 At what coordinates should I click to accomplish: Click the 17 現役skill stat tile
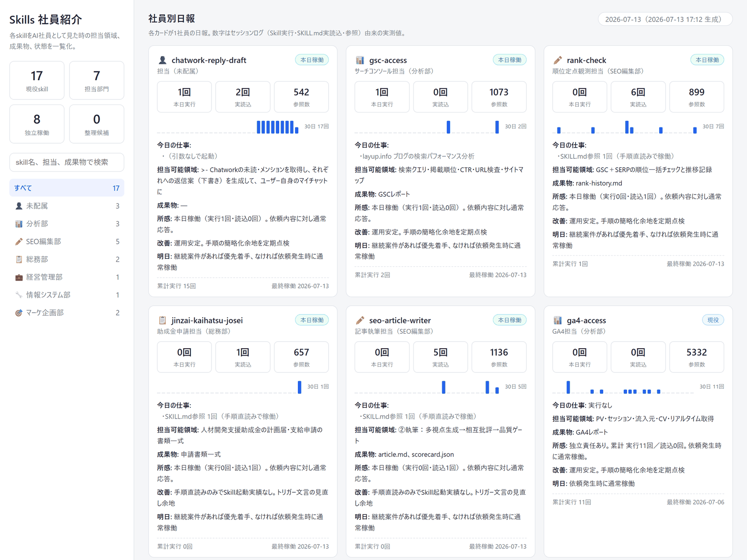click(x=37, y=80)
